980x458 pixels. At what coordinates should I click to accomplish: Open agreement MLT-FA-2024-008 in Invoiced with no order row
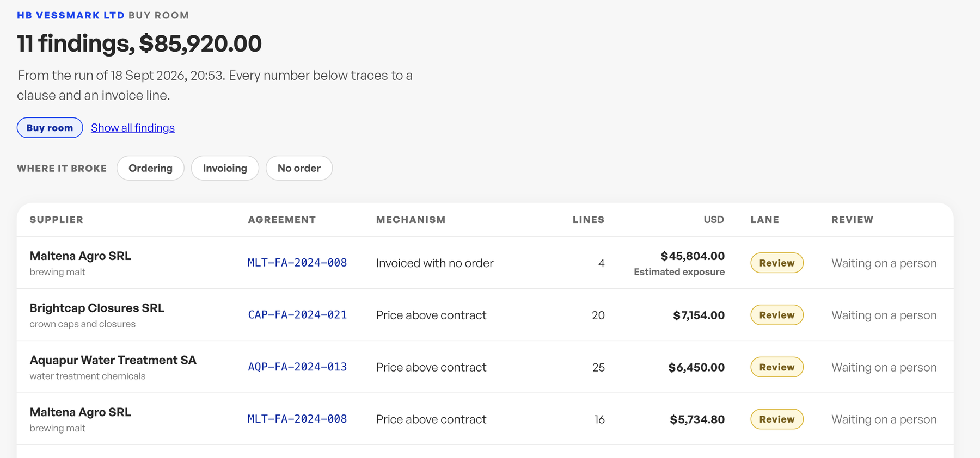(x=297, y=263)
